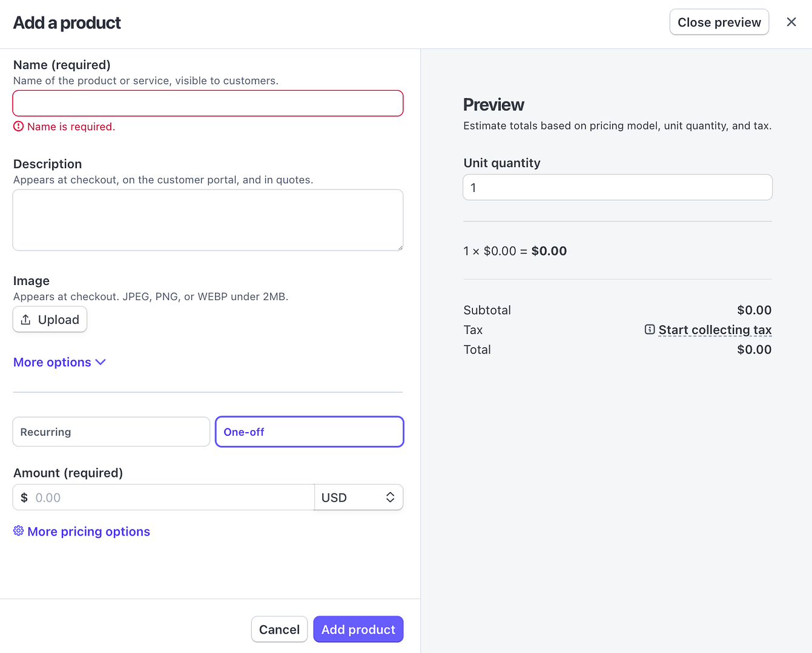This screenshot has width=812, height=653.
Task: Click the Upload button under Image
Action: click(50, 319)
